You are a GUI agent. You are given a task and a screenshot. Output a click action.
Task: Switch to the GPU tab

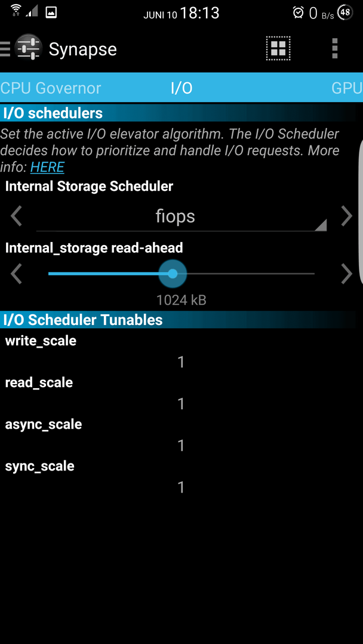coord(347,88)
